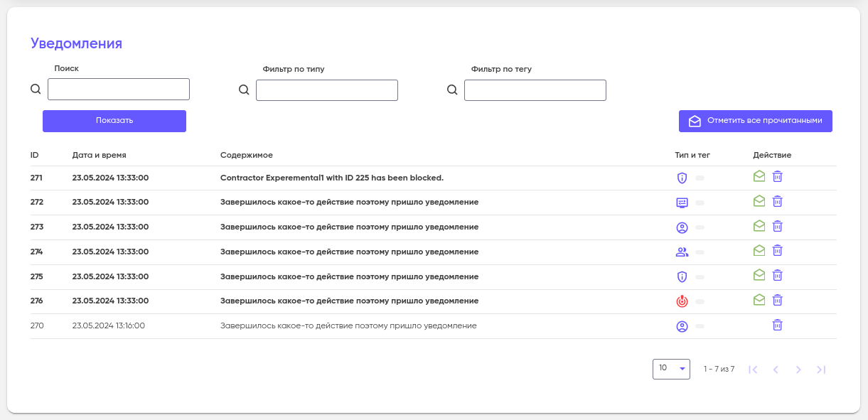Open the 'Фильтр по тегу' filter field
Screen dimensions: 868x420
point(535,90)
